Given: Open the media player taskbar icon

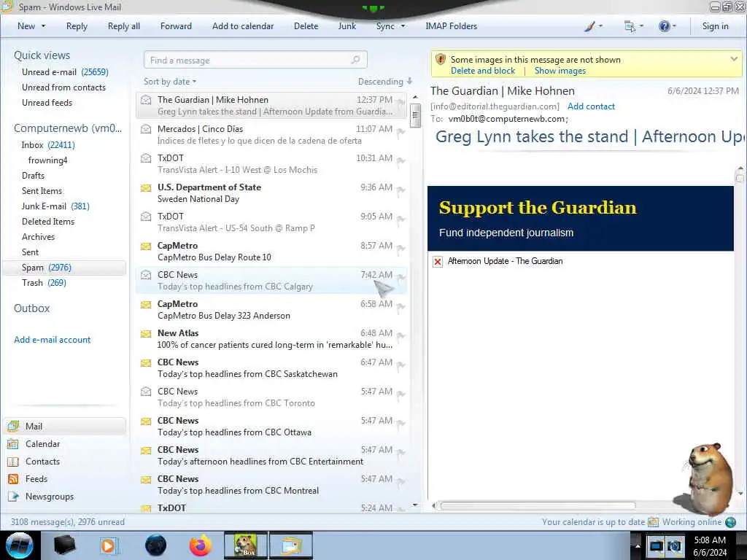Looking at the screenshot, I should (x=108, y=545).
